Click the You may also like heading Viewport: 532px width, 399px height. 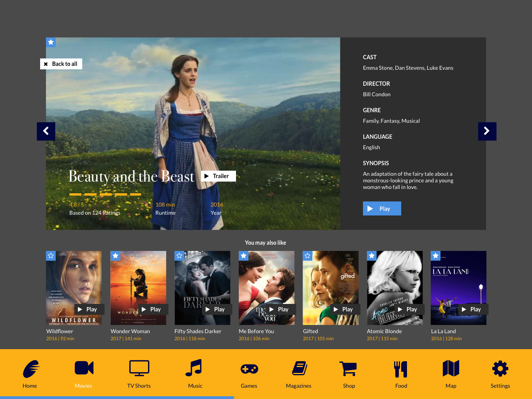pyautogui.click(x=266, y=243)
